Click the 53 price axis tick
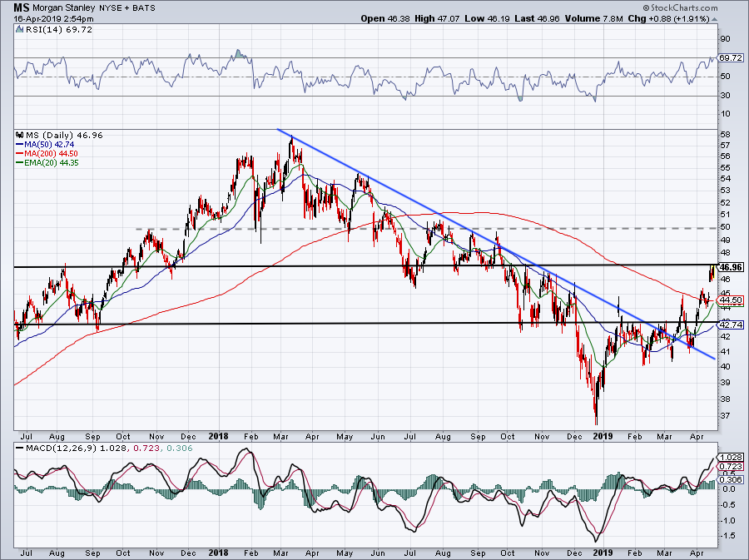 725,191
